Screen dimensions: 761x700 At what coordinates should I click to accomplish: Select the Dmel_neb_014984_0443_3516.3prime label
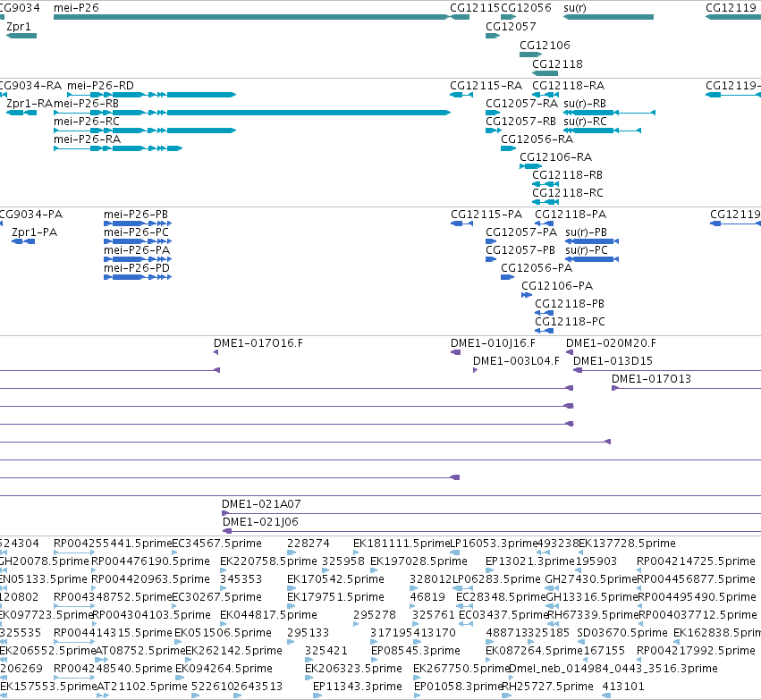point(613,670)
